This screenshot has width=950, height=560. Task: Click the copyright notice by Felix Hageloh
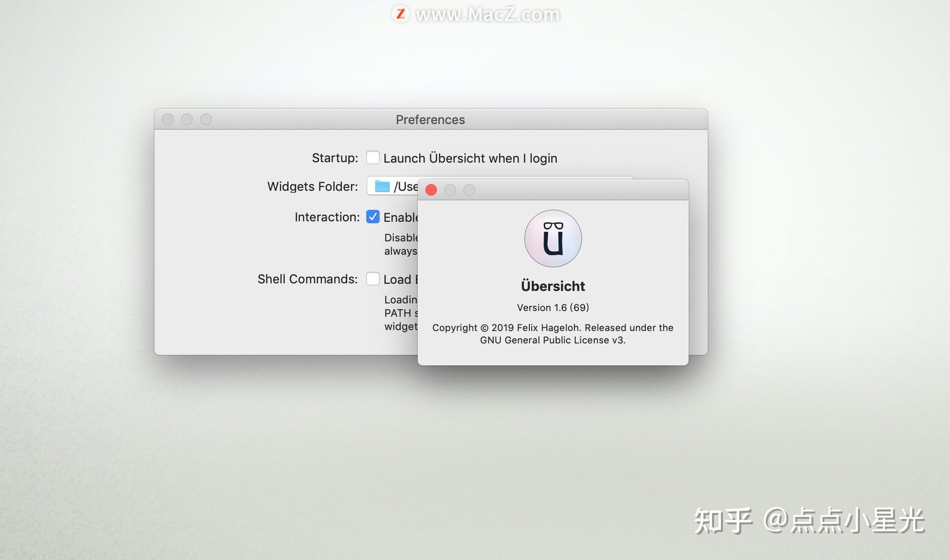553,327
